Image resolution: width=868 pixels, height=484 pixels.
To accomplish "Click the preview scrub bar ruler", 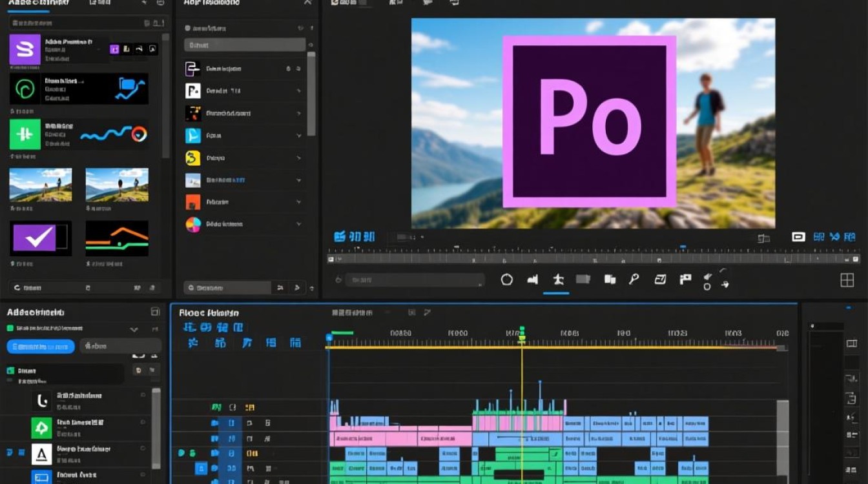I will click(594, 259).
